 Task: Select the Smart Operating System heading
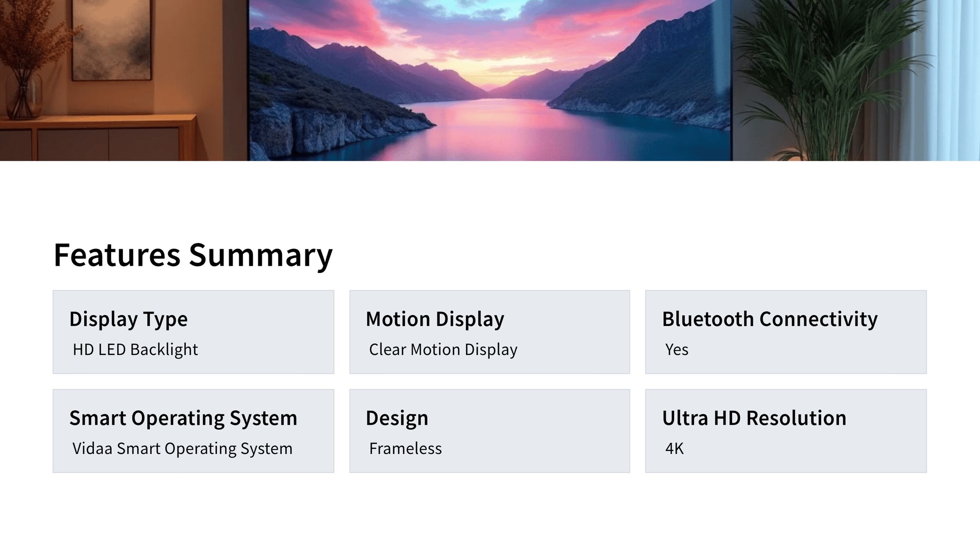click(183, 418)
